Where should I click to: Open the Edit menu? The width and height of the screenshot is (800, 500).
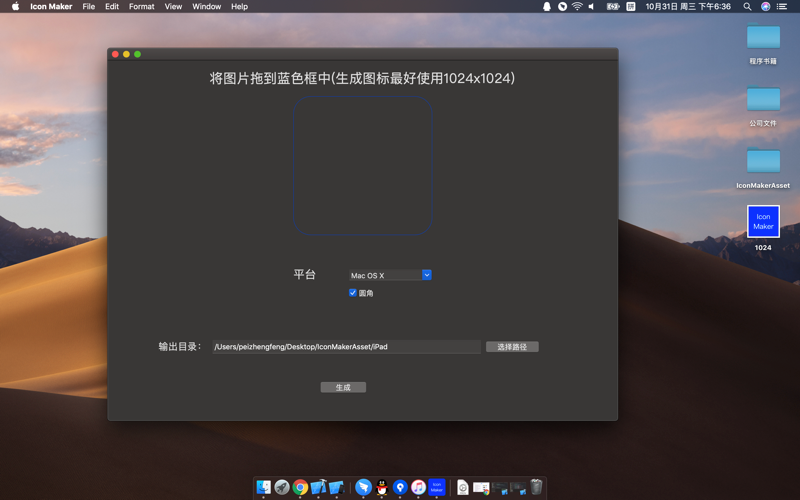[112, 7]
